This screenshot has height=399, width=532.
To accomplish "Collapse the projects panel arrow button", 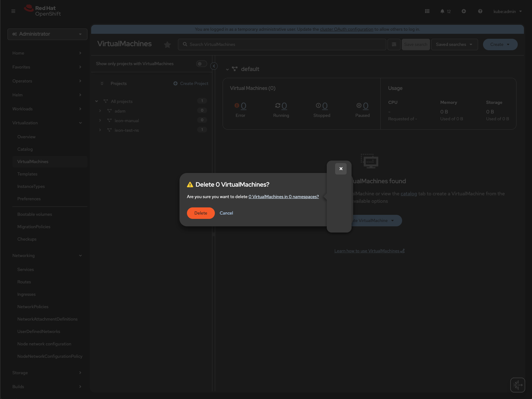I will click(214, 66).
